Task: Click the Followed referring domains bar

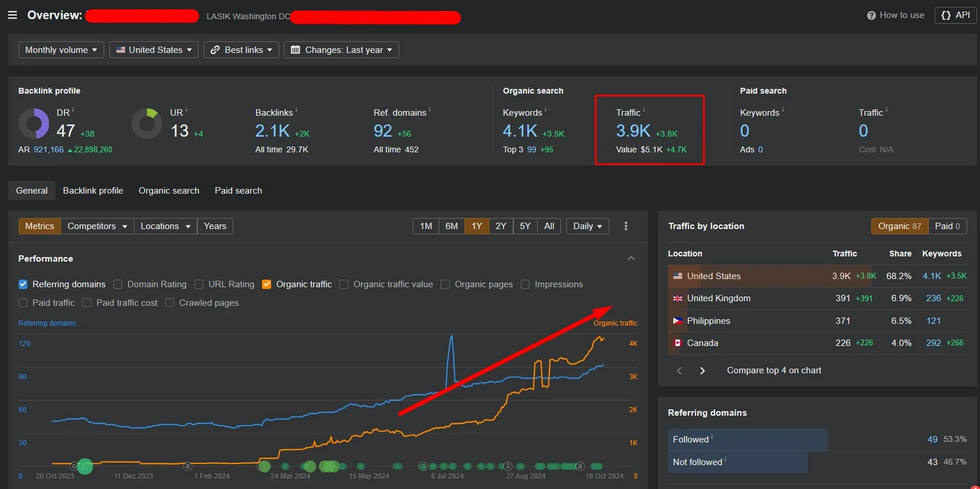Action: 747,440
